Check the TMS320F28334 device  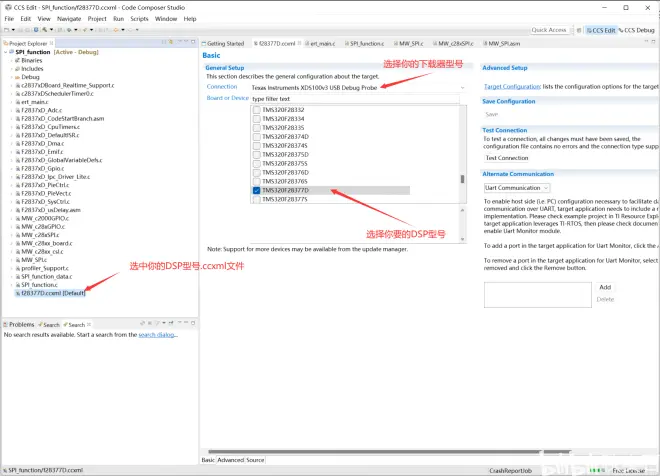(256, 119)
